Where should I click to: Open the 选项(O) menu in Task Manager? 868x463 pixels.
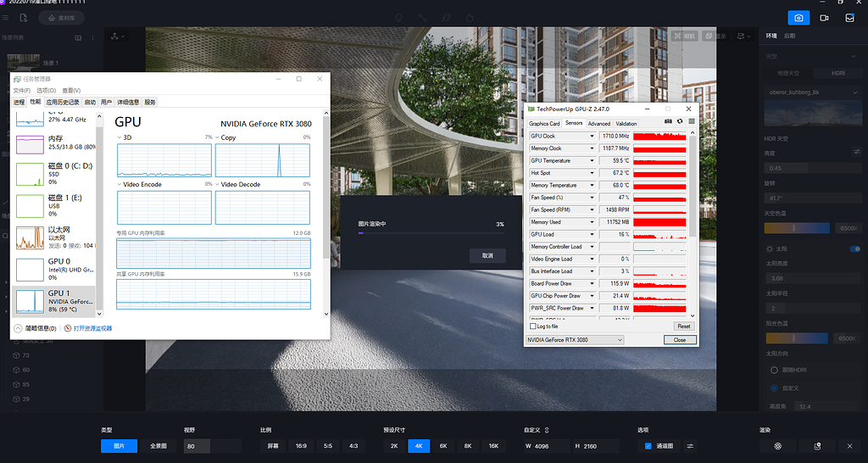tap(46, 90)
